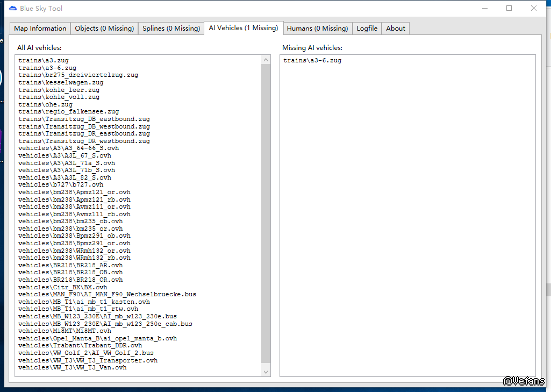Select vehicles\bm238\WRmh132_rb.ovh entry
The width and height of the screenshot is (551, 392).
point(75,258)
